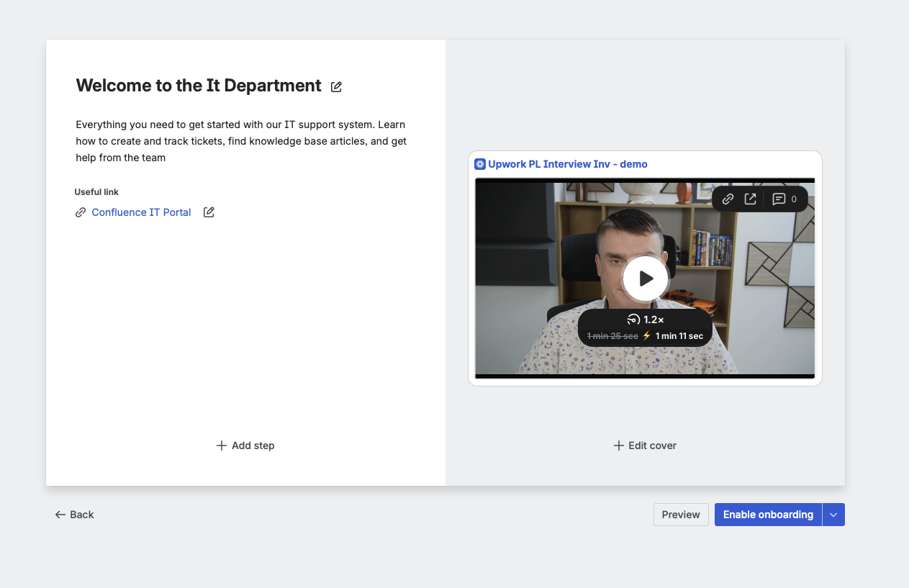Image resolution: width=909 pixels, height=588 pixels.
Task: Click the 1.2× playback speed indicator
Action: [x=646, y=320]
